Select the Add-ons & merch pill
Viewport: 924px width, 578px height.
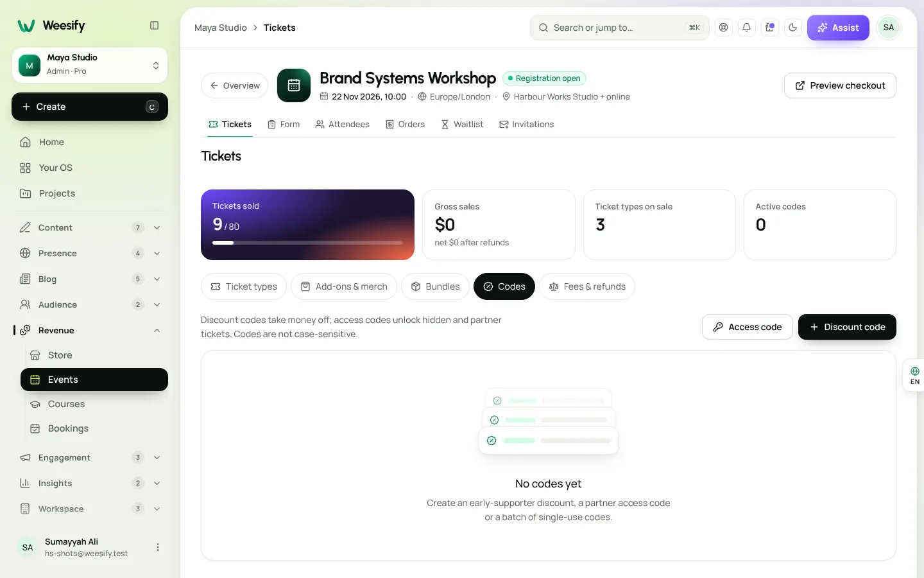(344, 286)
